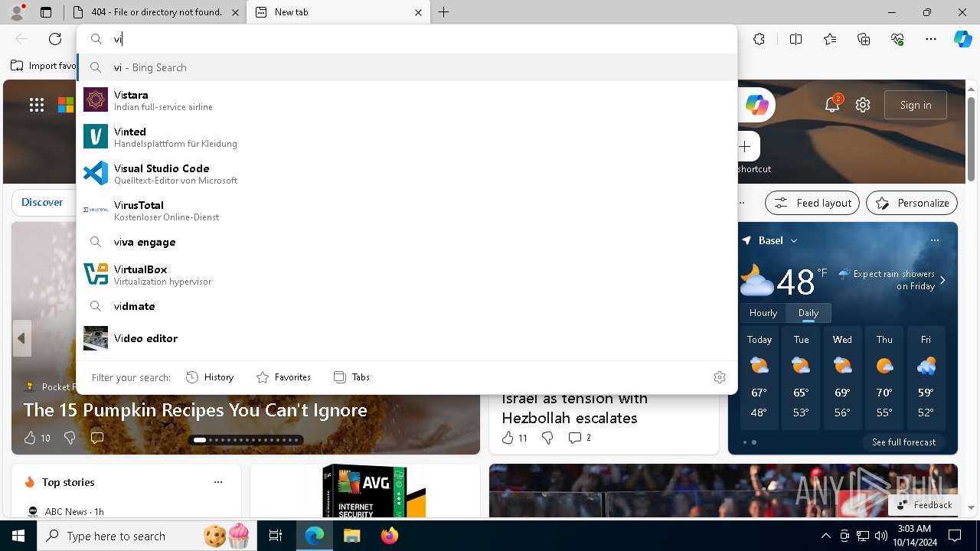The width and height of the screenshot is (980, 551).
Task: Expand the rain showers forecast arrow
Action: pyautogui.click(x=942, y=280)
